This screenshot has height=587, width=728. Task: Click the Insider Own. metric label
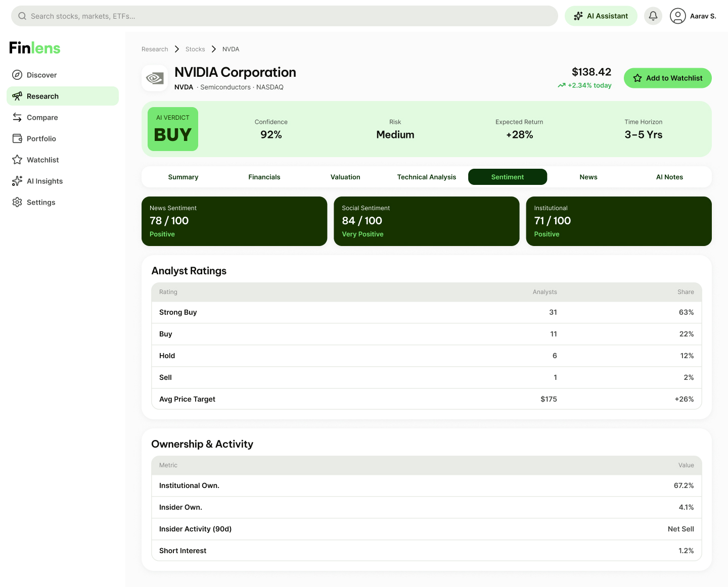point(180,507)
